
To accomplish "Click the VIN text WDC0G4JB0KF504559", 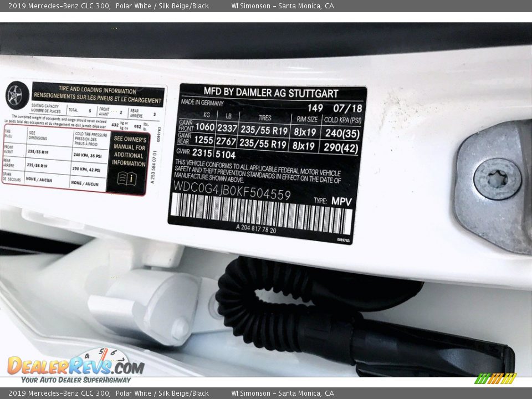I will point(232,191).
